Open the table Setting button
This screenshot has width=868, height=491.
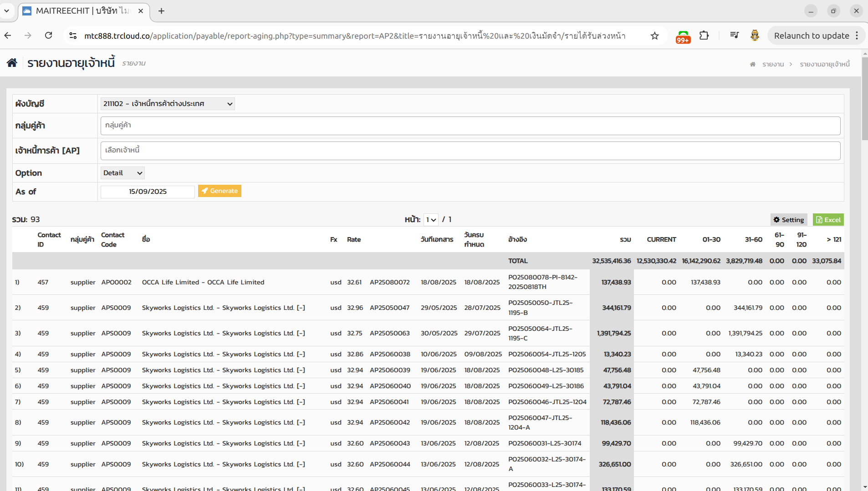(x=789, y=220)
